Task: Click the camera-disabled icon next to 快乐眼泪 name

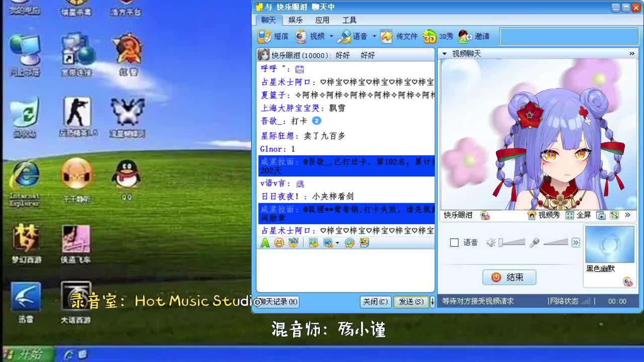Action: (485, 215)
